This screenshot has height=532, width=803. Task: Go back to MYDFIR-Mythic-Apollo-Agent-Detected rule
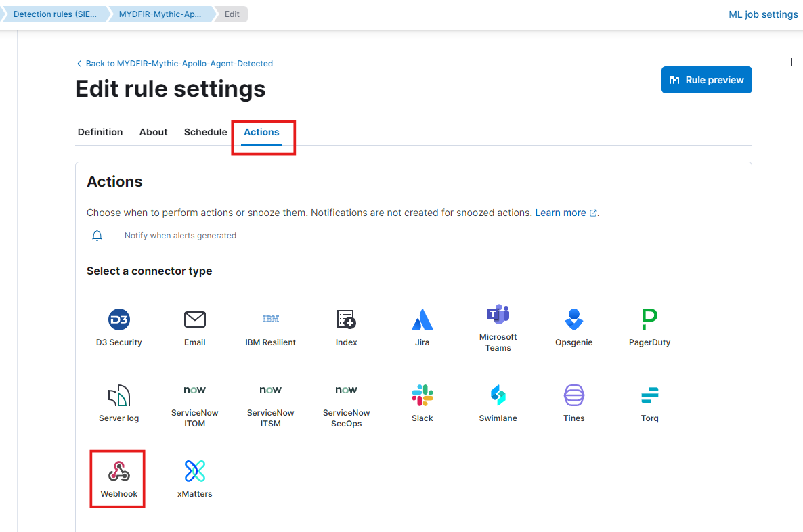[x=175, y=64]
